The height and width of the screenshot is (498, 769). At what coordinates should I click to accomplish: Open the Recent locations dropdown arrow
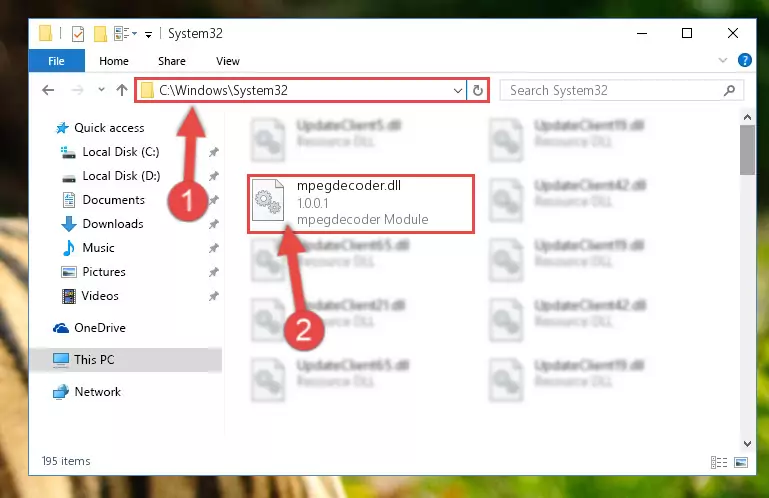(x=101, y=90)
